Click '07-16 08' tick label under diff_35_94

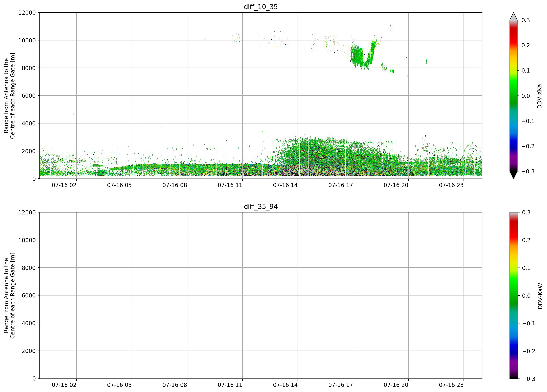[175, 385]
